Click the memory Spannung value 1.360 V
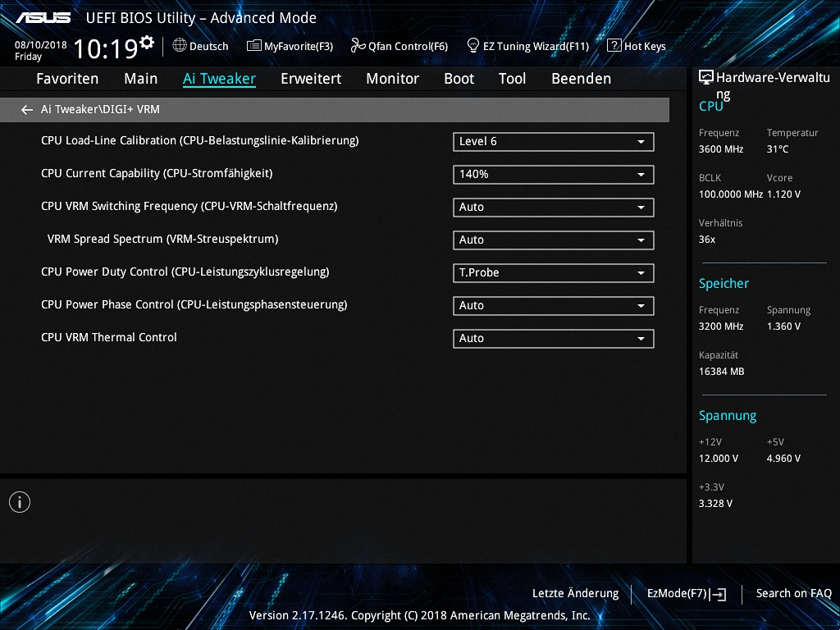The image size is (840, 630). (783, 326)
